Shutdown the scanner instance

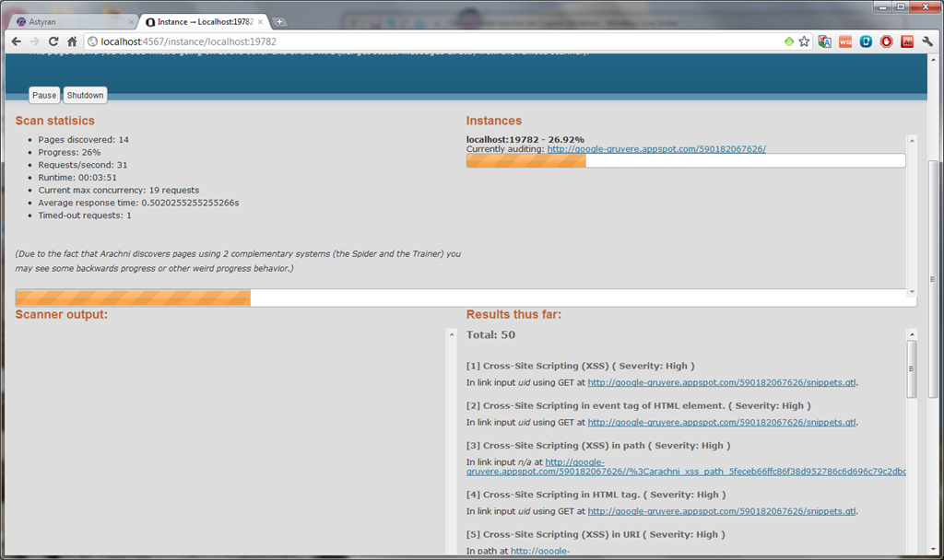coord(85,95)
